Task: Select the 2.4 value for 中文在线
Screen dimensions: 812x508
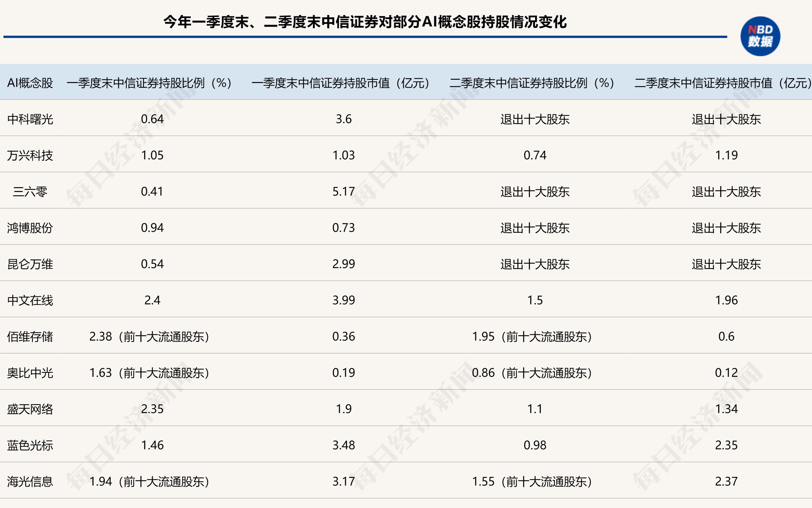Action: click(152, 300)
